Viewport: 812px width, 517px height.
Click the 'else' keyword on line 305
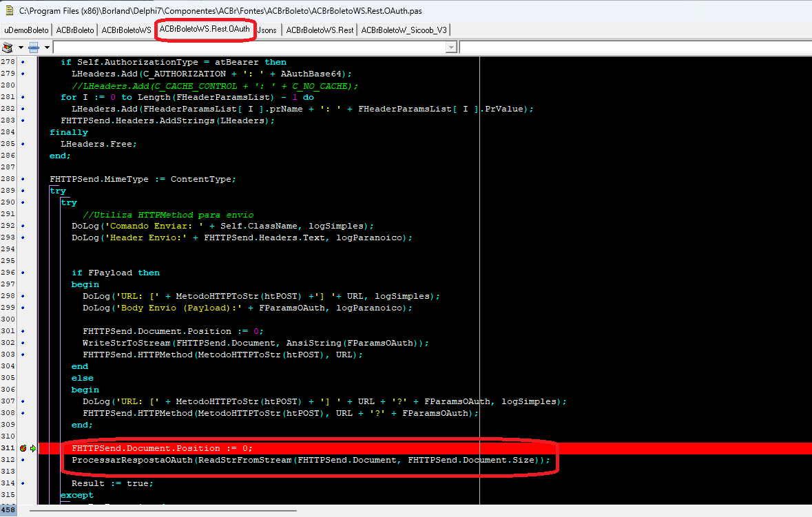83,379
